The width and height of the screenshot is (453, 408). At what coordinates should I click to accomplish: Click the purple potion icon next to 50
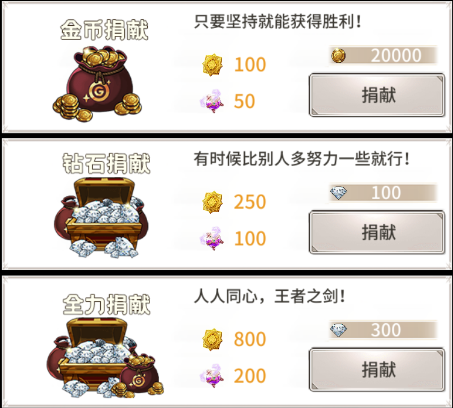tap(212, 101)
